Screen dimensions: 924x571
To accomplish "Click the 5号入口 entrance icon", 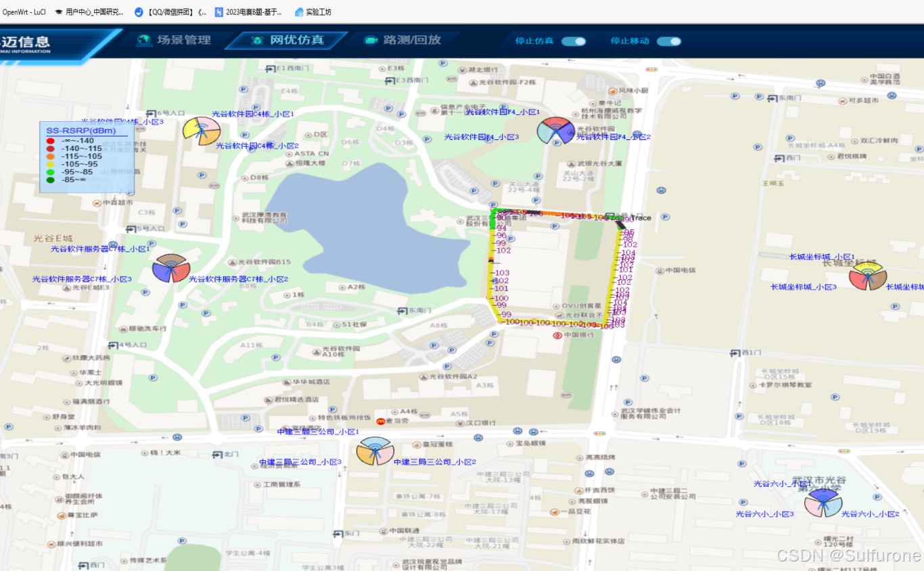I will 131,229.
